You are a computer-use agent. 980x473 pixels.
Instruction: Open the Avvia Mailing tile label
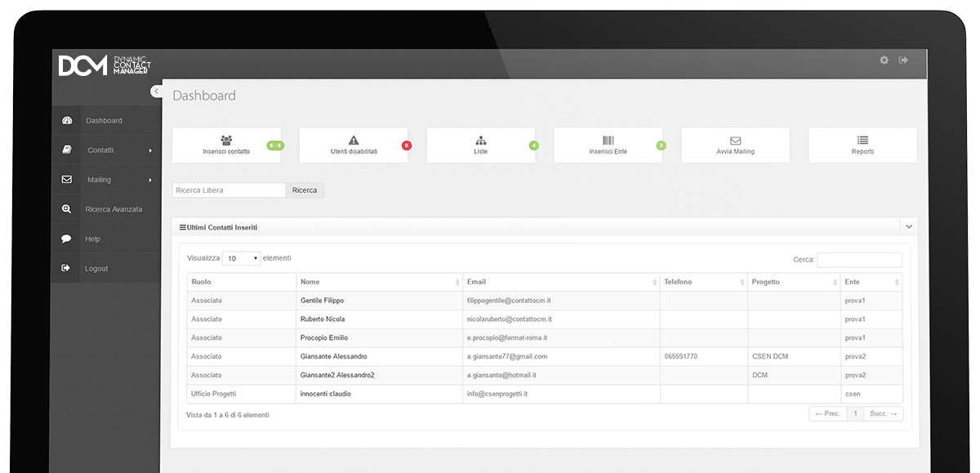(x=735, y=152)
